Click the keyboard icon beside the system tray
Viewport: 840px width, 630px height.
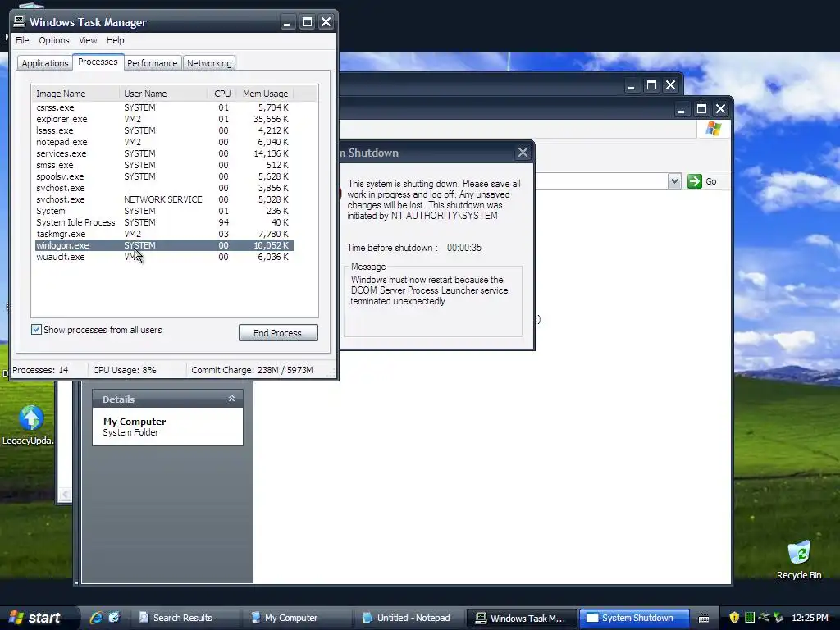click(x=704, y=619)
